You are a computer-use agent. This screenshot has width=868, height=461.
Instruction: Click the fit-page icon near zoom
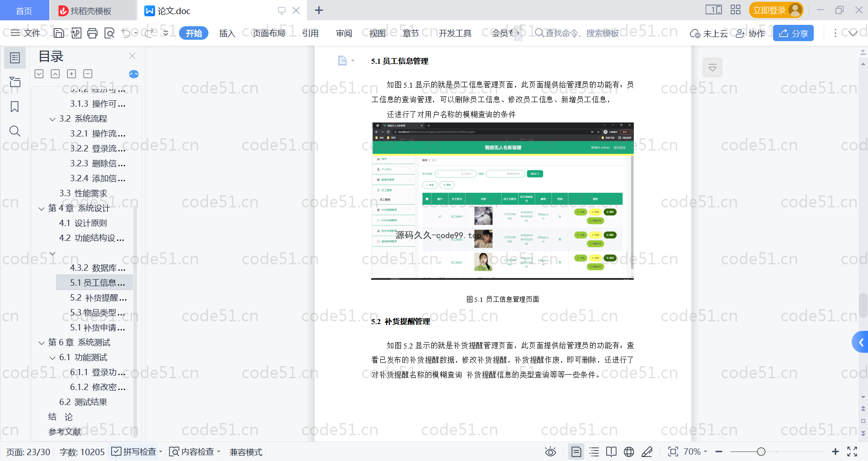tap(673, 452)
